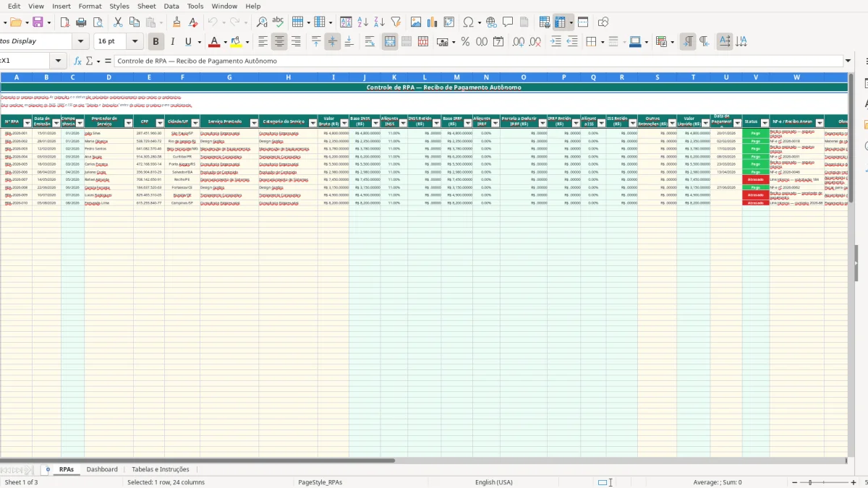Toggle Bold formatting
The image size is (868, 488).
[x=155, y=42]
